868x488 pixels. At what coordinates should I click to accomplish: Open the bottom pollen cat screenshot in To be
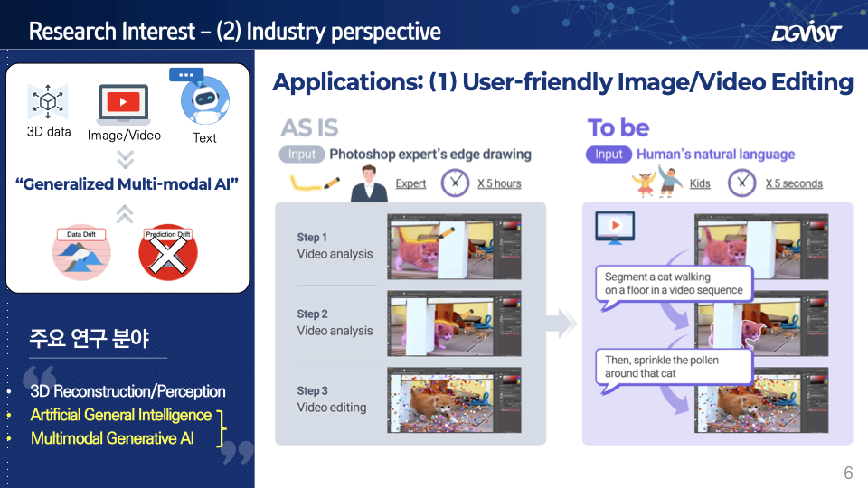coord(761,400)
